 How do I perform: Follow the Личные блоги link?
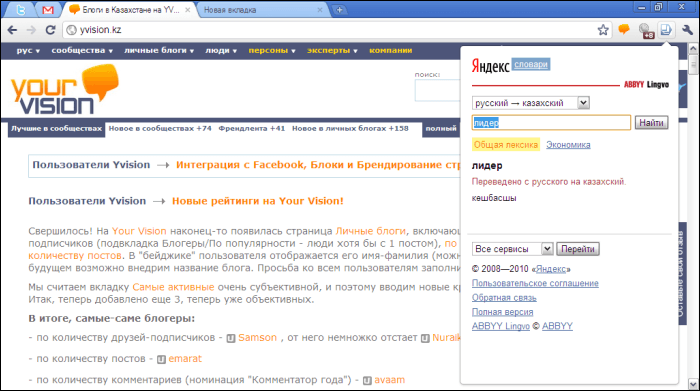pyautogui.click(x=371, y=231)
